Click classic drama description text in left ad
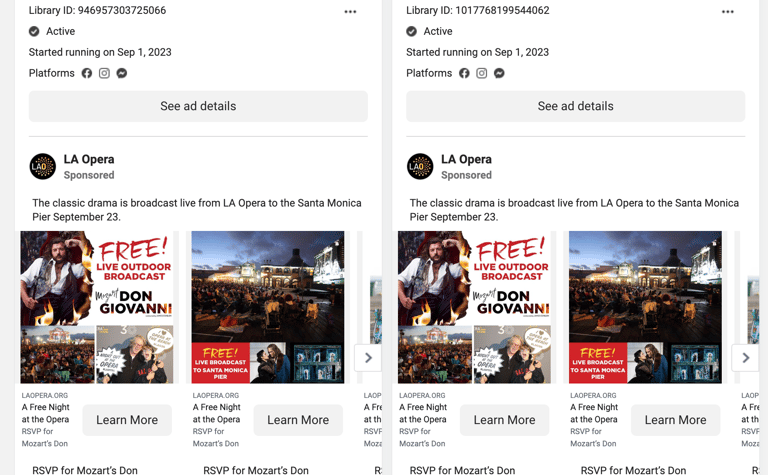Screen dimensions: 768x475 click(197, 210)
